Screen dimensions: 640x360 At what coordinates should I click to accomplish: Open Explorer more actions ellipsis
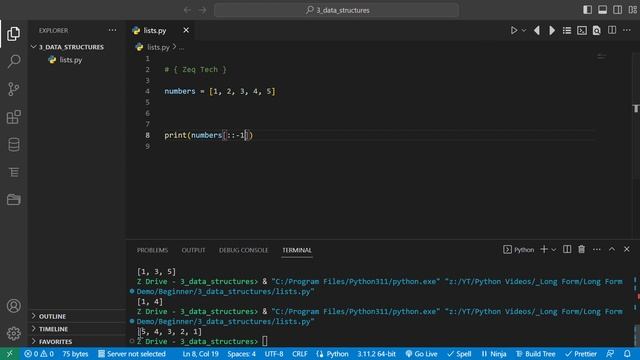tap(112, 30)
